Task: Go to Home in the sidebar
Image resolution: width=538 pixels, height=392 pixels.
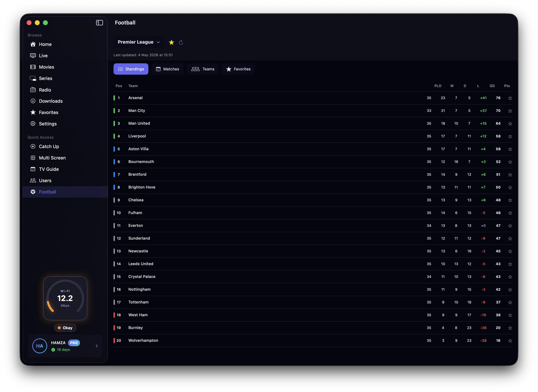Action: [x=65, y=44]
